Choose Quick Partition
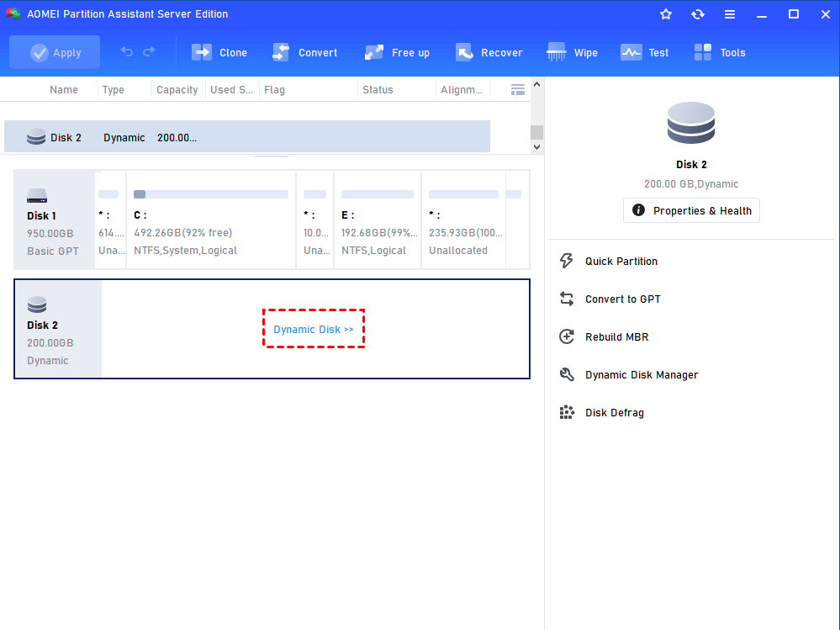The image size is (840, 630). tap(621, 262)
